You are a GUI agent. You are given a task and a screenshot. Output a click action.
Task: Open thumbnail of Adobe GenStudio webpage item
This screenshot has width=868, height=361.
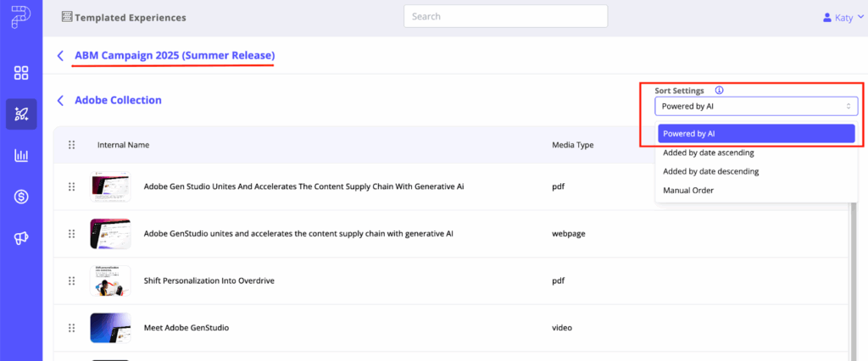click(110, 234)
